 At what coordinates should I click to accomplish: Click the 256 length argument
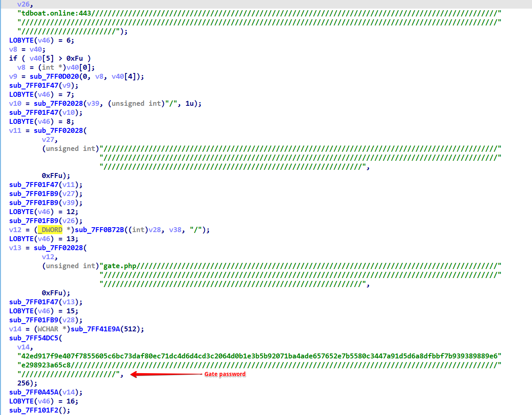pyautogui.click(x=23, y=383)
